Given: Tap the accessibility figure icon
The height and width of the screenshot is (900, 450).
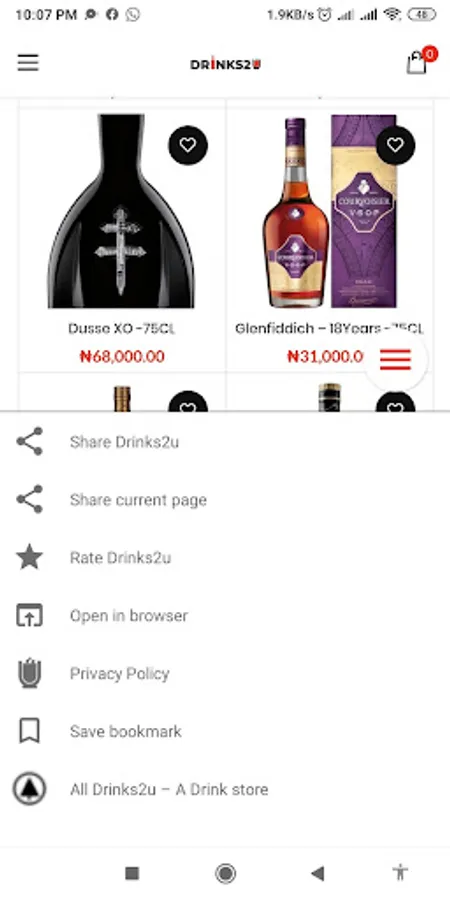Looking at the screenshot, I should tap(401, 872).
